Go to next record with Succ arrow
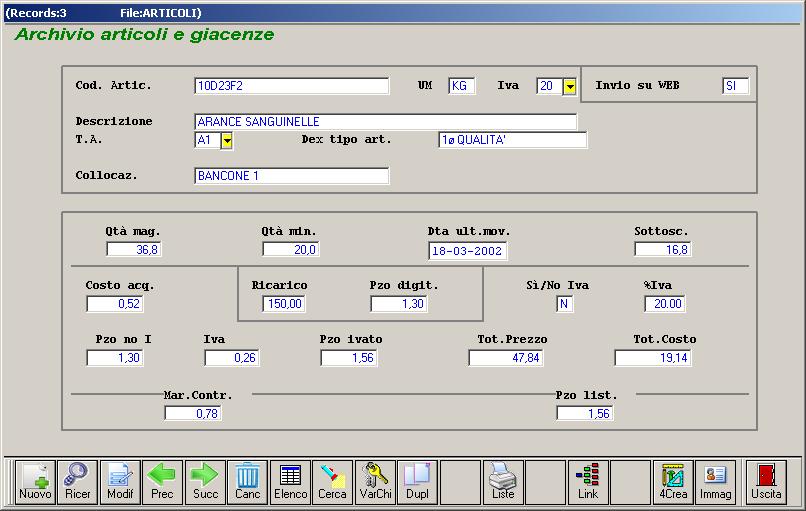This screenshot has width=806, height=511. click(x=205, y=482)
